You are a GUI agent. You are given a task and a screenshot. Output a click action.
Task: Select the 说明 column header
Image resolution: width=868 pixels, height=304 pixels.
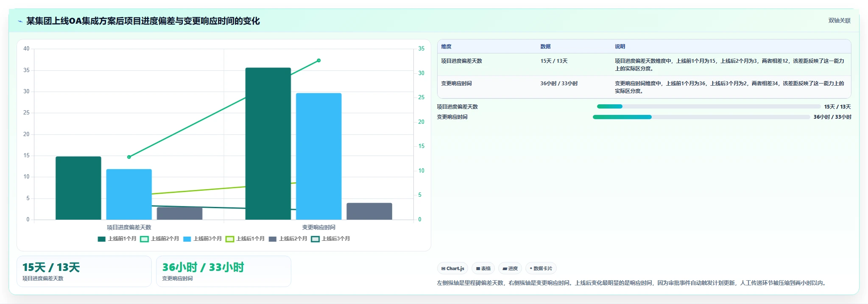(x=620, y=47)
